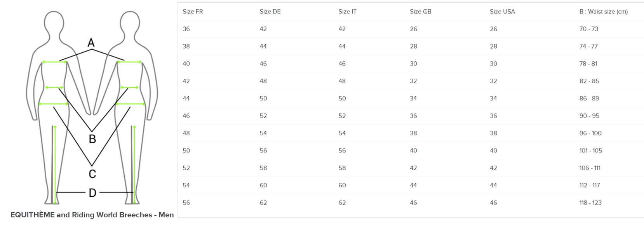
Task: Select the 118 - 123 waist size cell
Action: point(590,202)
